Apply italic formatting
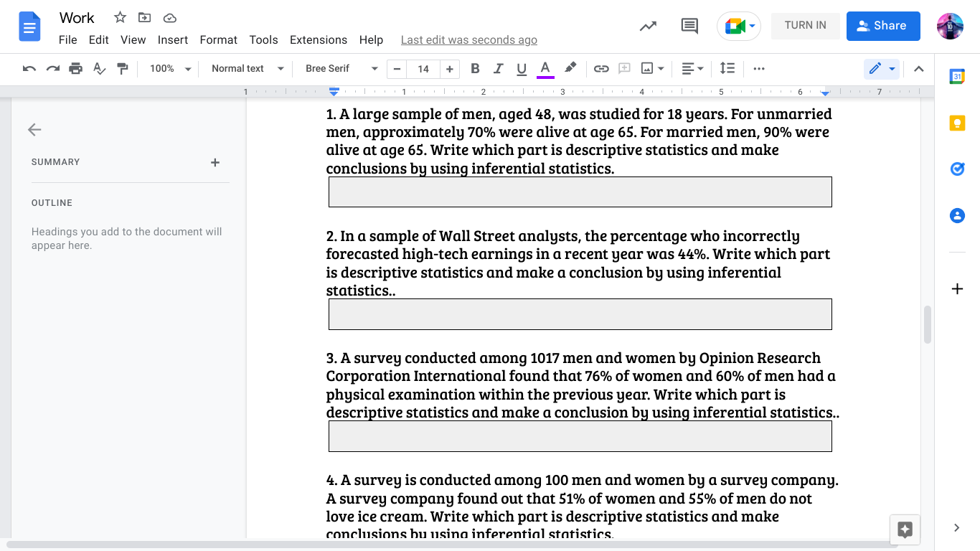Image resolution: width=980 pixels, height=551 pixels. pyautogui.click(x=498, y=68)
